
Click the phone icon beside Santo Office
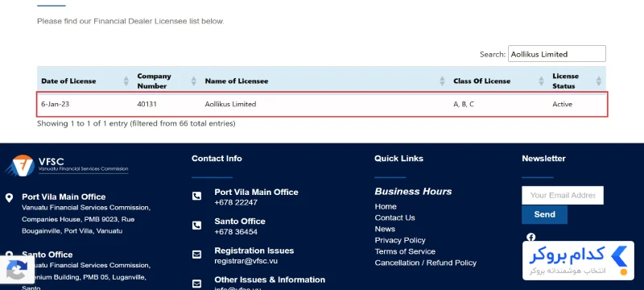196,225
